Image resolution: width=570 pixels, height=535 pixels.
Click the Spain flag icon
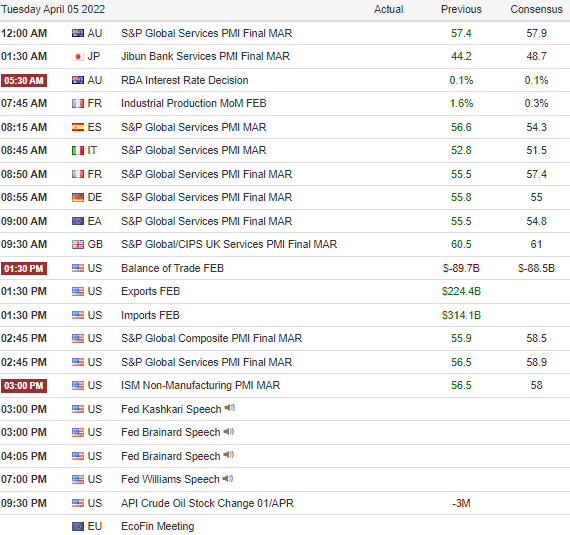tap(78, 127)
